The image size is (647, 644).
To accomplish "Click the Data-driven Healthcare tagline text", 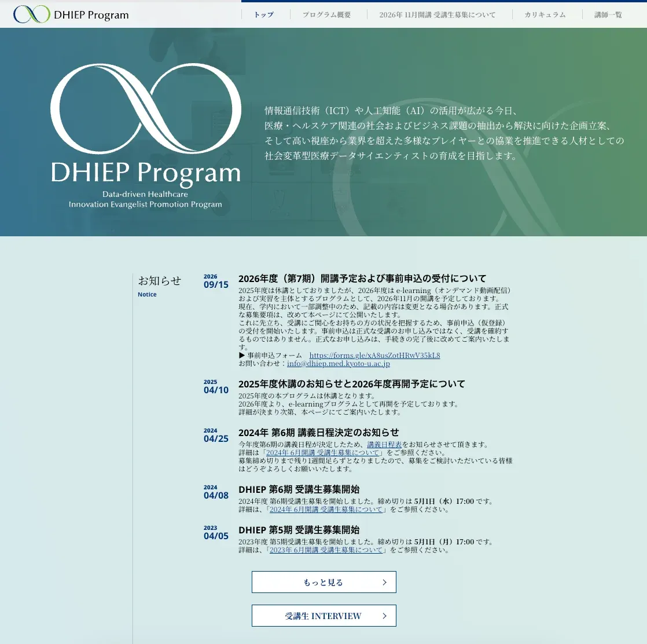I will [145, 194].
